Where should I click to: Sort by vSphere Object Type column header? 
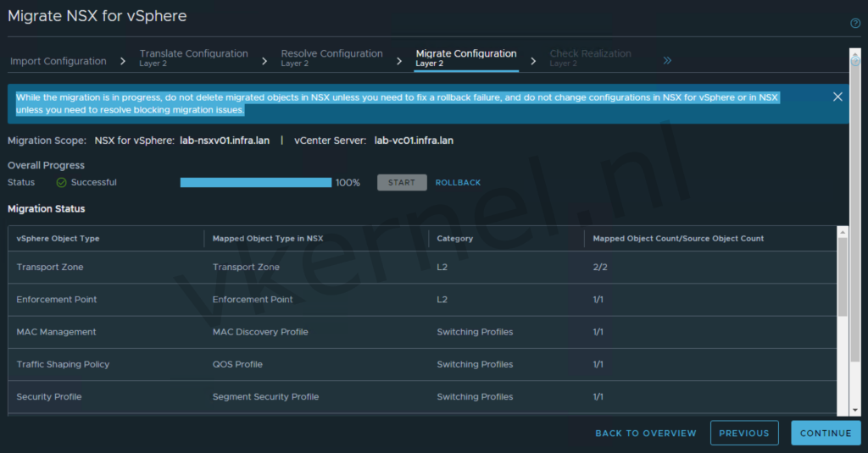58,239
